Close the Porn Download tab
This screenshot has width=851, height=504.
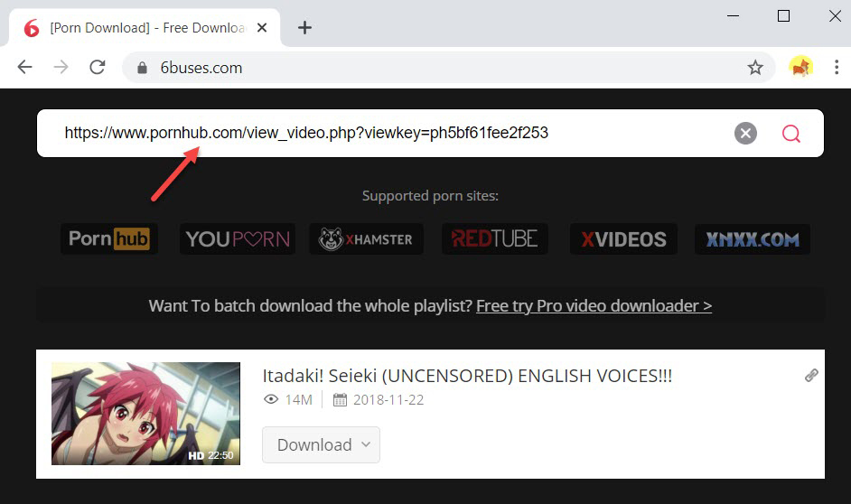coord(262,28)
